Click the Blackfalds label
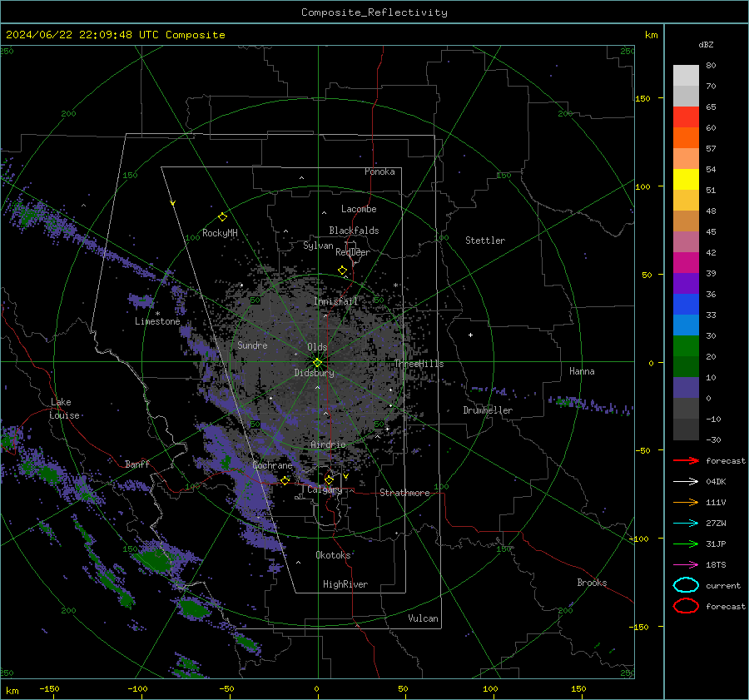The width and height of the screenshot is (749, 700). [354, 231]
